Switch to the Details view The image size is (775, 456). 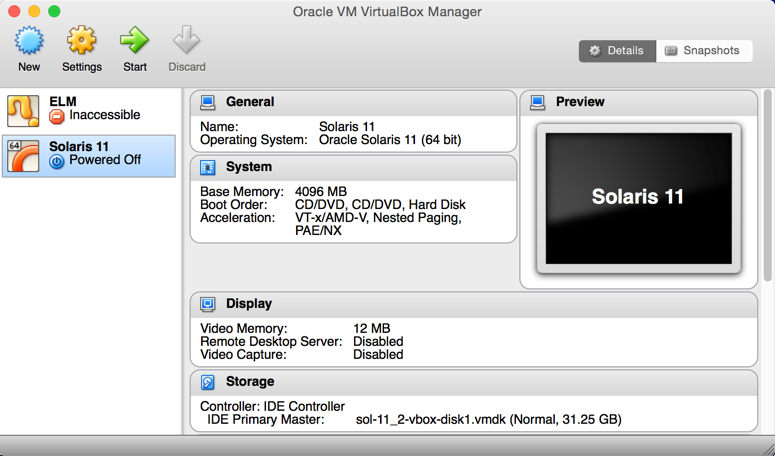click(x=617, y=51)
